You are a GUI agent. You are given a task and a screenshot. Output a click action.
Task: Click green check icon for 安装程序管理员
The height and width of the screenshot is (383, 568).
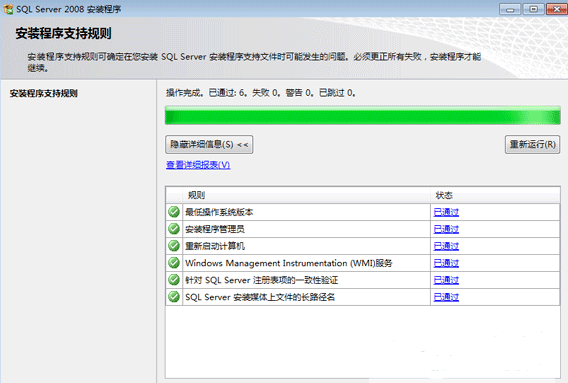coord(174,229)
